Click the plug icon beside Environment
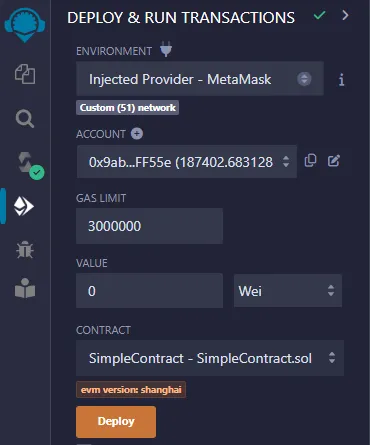The width and height of the screenshot is (370, 445). [166, 49]
